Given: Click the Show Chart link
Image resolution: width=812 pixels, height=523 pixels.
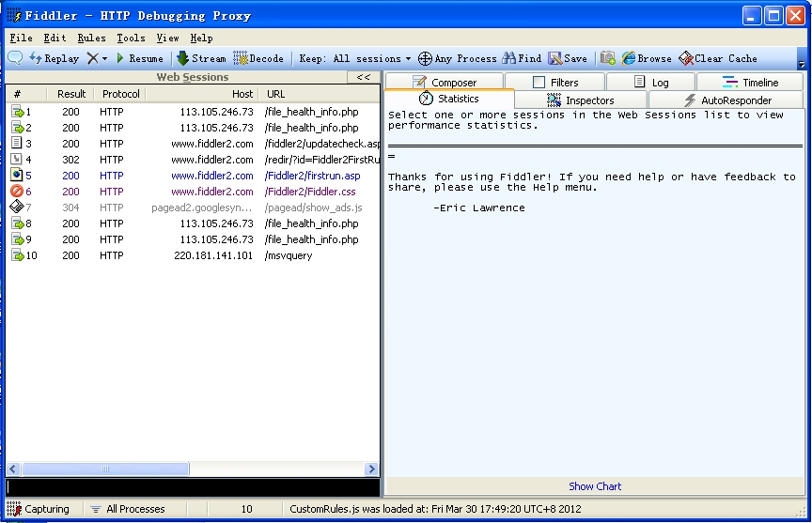Looking at the screenshot, I should (595, 485).
